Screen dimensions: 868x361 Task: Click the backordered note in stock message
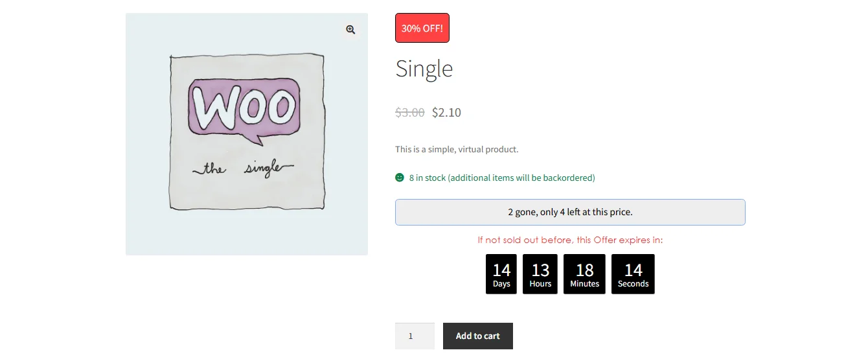pyautogui.click(x=521, y=178)
